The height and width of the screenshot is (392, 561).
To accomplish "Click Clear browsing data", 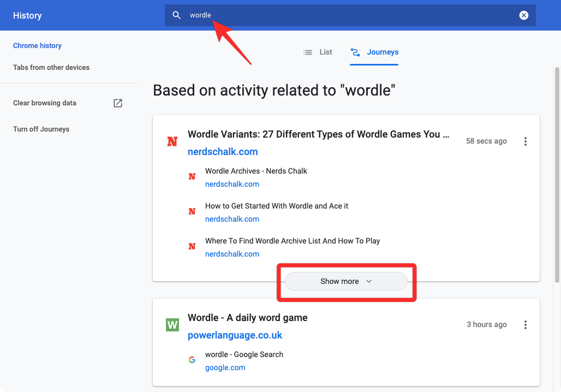I will [45, 103].
